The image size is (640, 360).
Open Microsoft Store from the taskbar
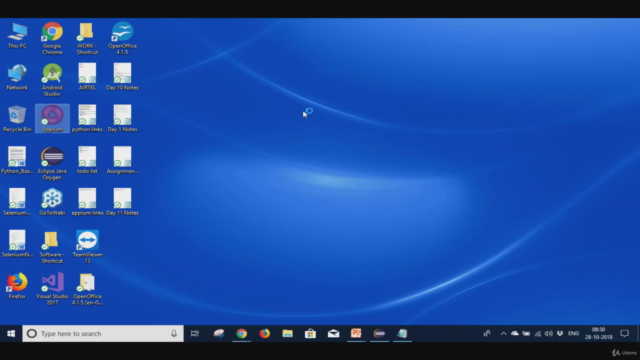click(310, 333)
